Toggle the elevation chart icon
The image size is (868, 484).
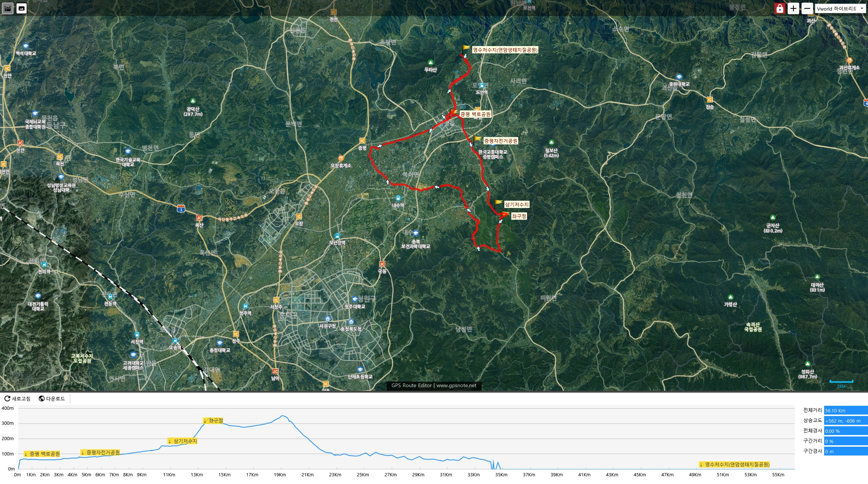[8, 8]
